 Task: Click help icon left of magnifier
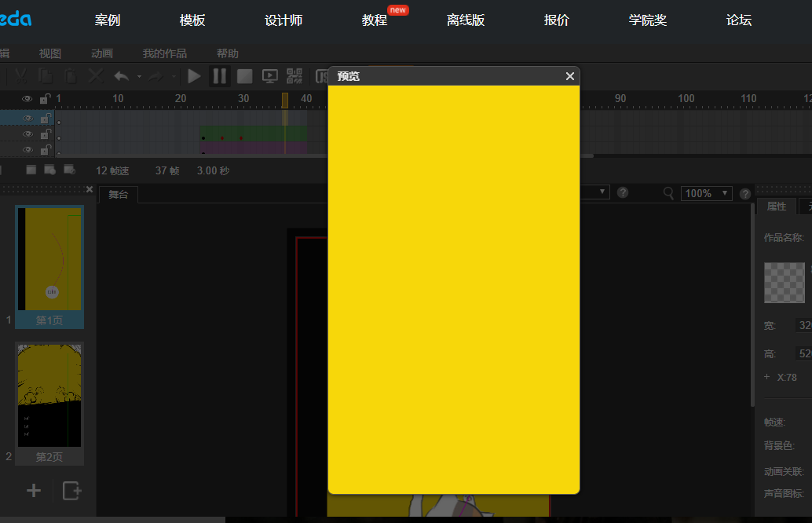pyautogui.click(x=623, y=192)
